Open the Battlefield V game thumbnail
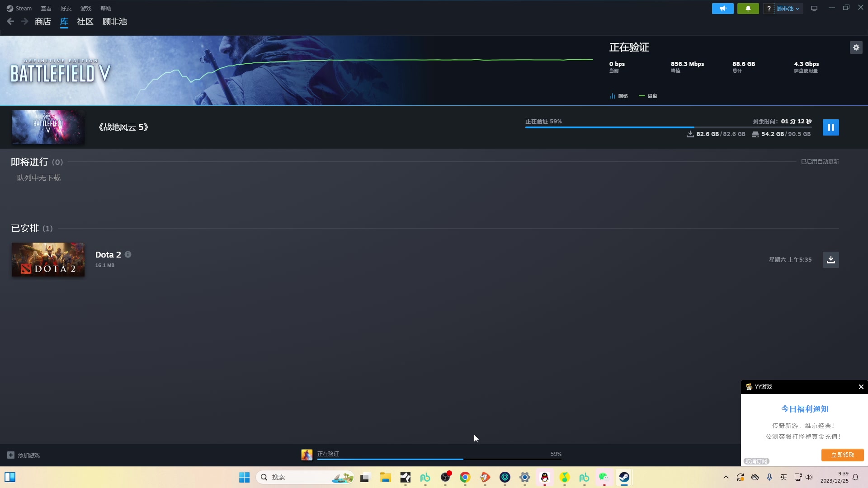868x488 pixels. tap(48, 127)
